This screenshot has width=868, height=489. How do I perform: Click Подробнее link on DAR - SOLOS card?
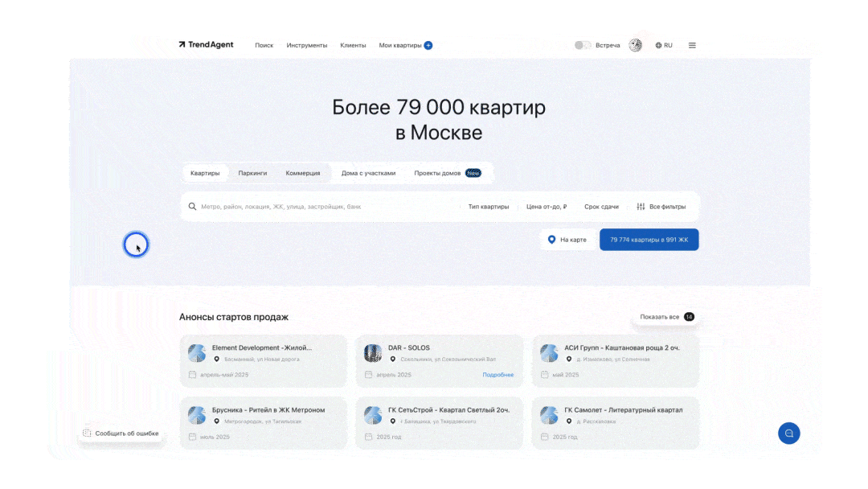click(x=497, y=375)
